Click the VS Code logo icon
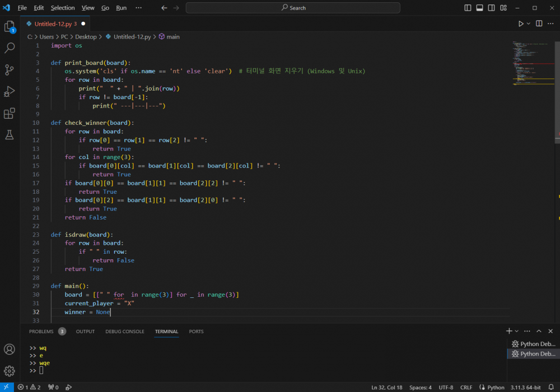The height and width of the screenshot is (392, 560). [x=6, y=7]
